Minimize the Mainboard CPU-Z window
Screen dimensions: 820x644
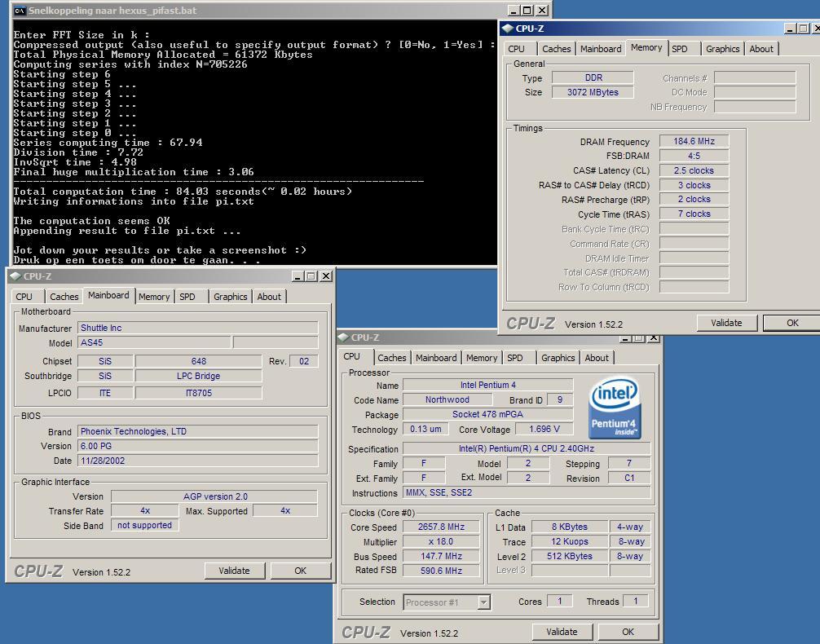(x=298, y=276)
